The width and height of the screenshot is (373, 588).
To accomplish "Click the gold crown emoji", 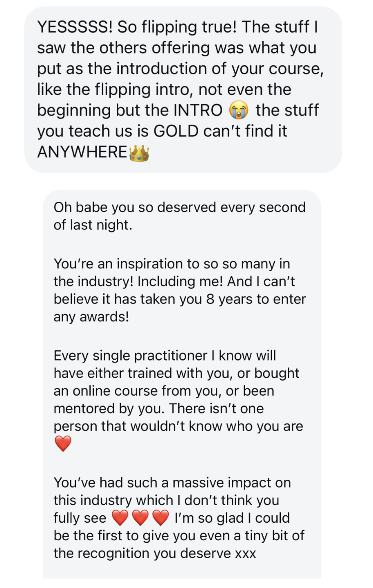I will (139, 153).
